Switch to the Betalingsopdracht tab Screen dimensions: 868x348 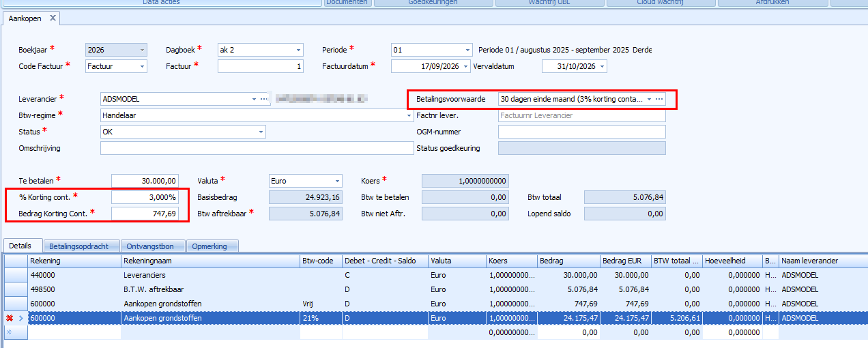coord(81,246)
